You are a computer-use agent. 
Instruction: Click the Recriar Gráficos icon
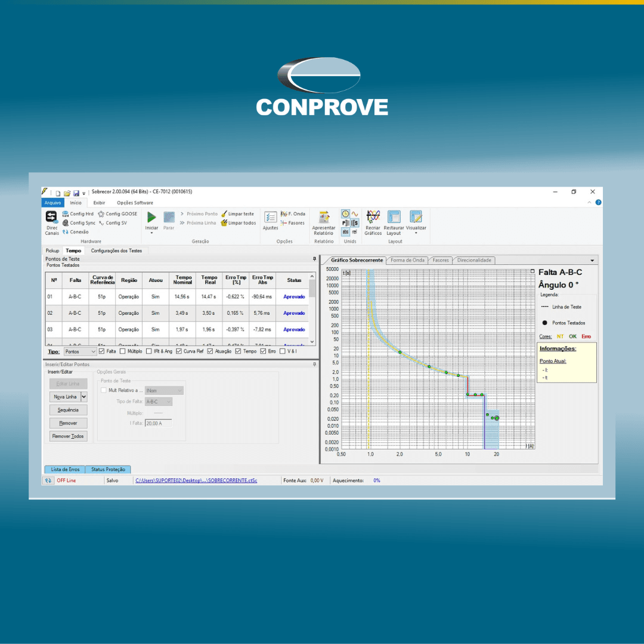tap(372, 217)
